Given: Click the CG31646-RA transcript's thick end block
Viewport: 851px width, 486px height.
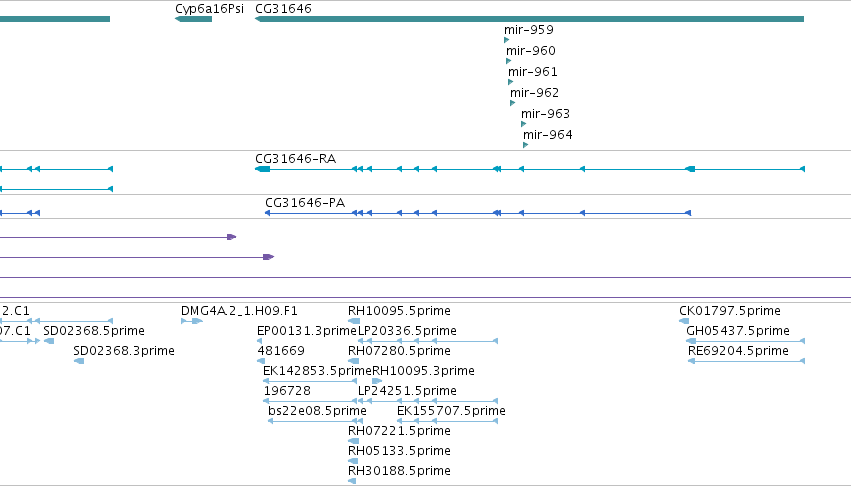Looking at the screenshot, I should point(263,169).
